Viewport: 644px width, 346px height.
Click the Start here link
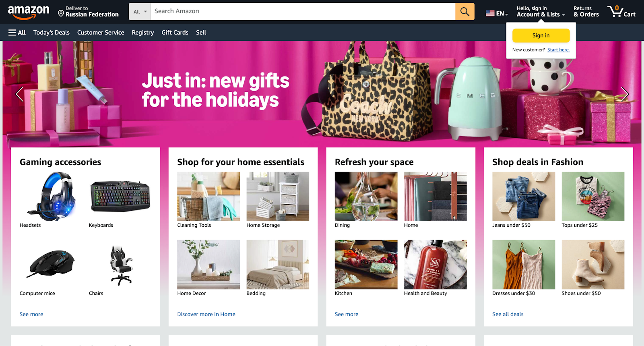pyautogui.click(x=558, y=50)
